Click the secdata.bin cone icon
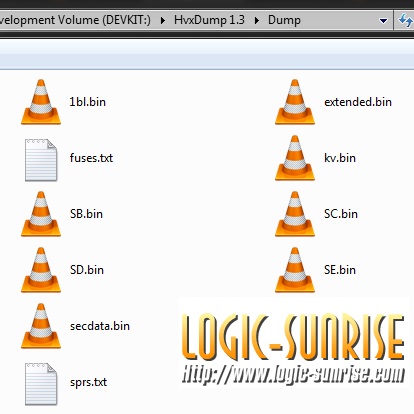Image resolution: width=414 pixels, height=414 pixels. (x=41, y=326)
